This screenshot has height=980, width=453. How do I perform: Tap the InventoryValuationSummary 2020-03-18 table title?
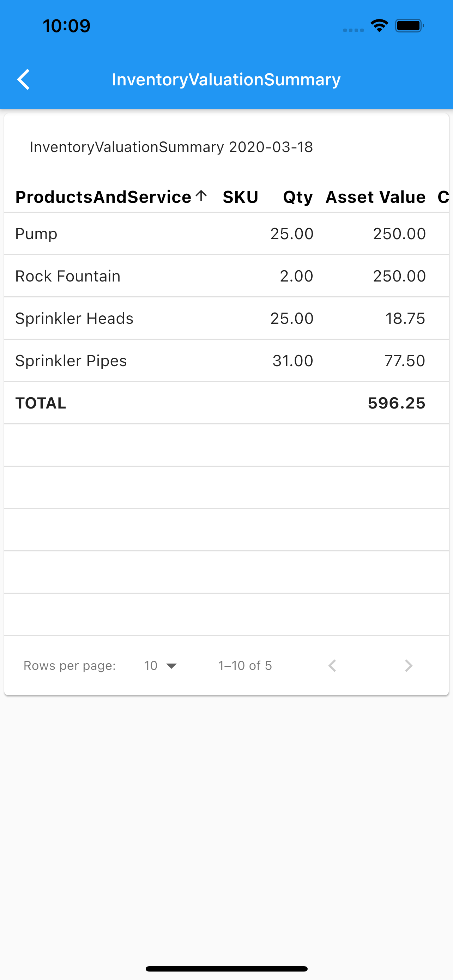click(171, 147)
